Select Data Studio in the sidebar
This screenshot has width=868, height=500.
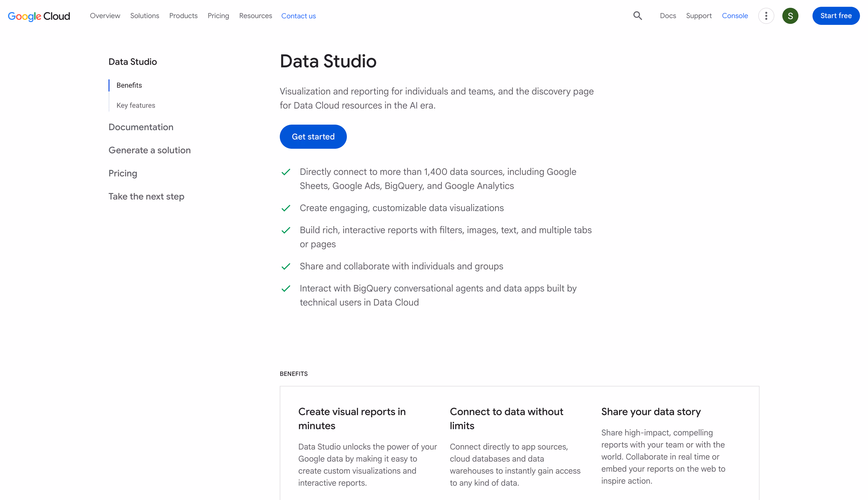pyautogui.click(x=132, y=62)
